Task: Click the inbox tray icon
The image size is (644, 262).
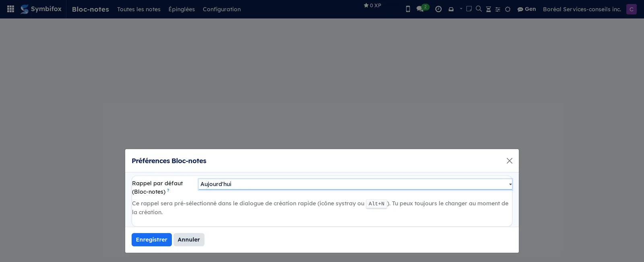Action: click(x=451, y=9)
